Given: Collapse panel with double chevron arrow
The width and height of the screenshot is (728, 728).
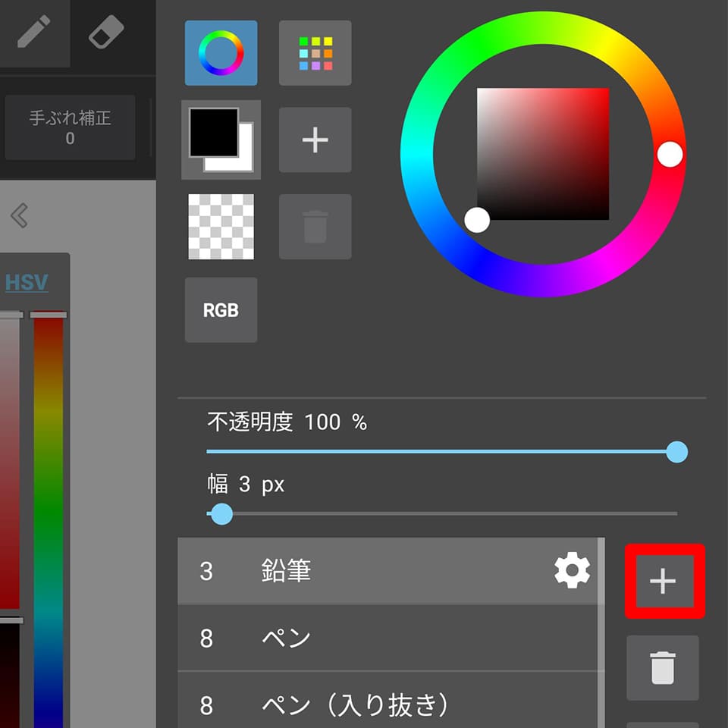Looking at the screenshot, I should pyautogui.click(x=20, y=215).
